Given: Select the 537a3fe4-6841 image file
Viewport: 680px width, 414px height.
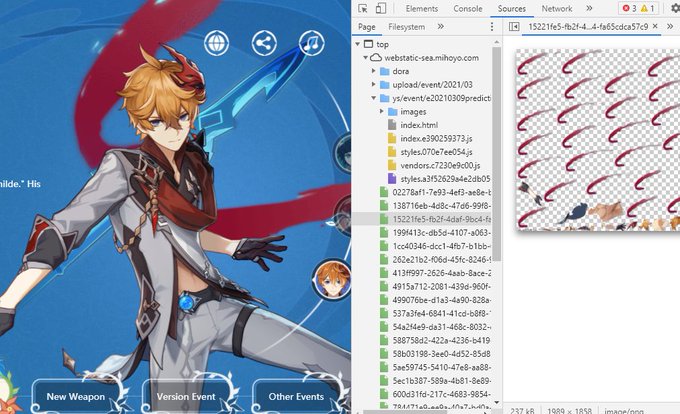Looking at the screenshot, I should (x=441, y=313).
